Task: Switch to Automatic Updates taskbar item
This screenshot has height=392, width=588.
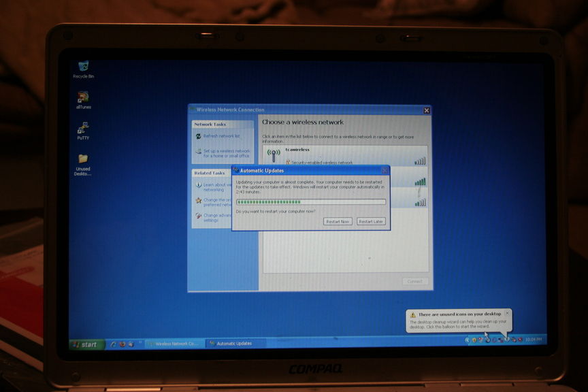Action: click(235, 343)
